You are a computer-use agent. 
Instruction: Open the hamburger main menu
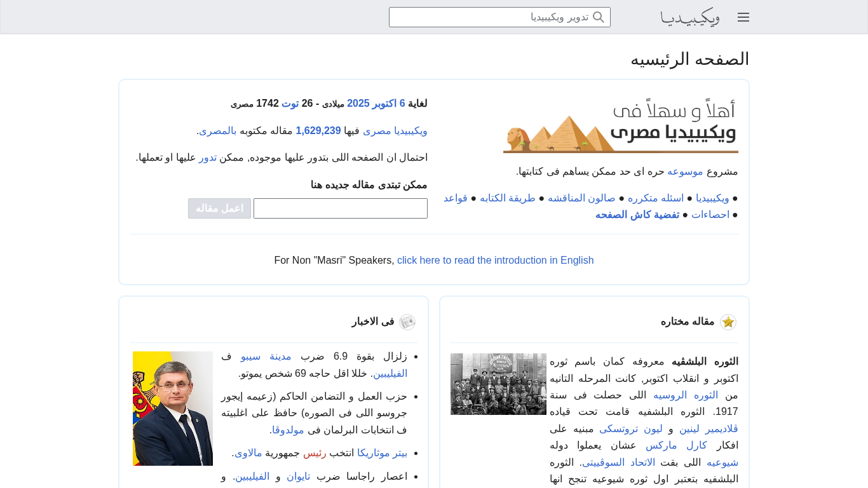pos(743,17)
